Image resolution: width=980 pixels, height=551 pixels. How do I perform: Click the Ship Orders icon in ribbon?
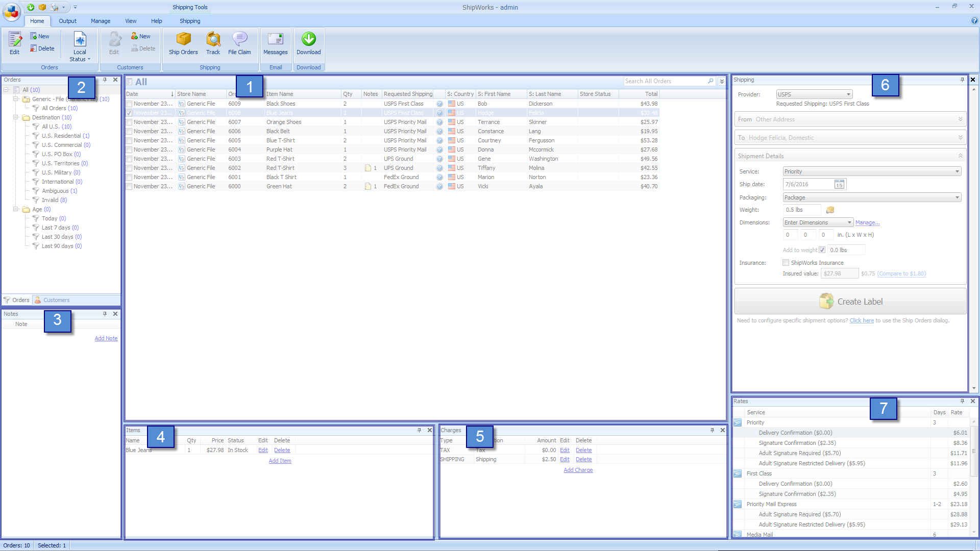183,40
